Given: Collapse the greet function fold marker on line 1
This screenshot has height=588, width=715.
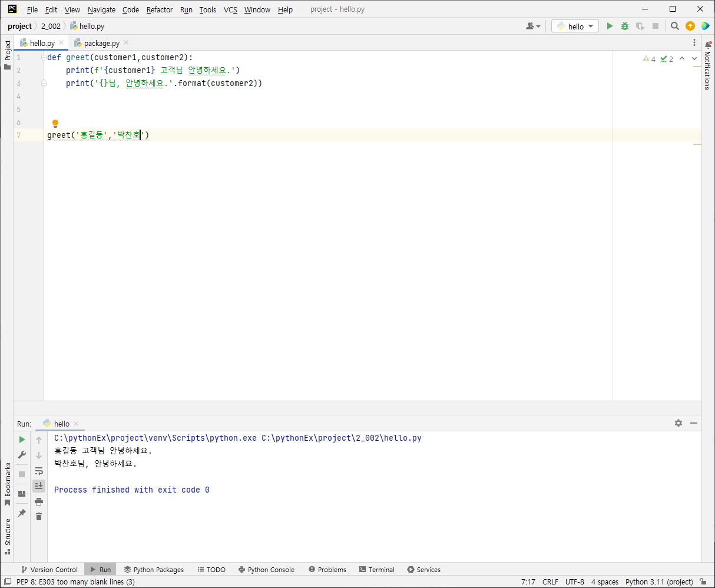Looking at the screenshot, I should pos(44,58).
